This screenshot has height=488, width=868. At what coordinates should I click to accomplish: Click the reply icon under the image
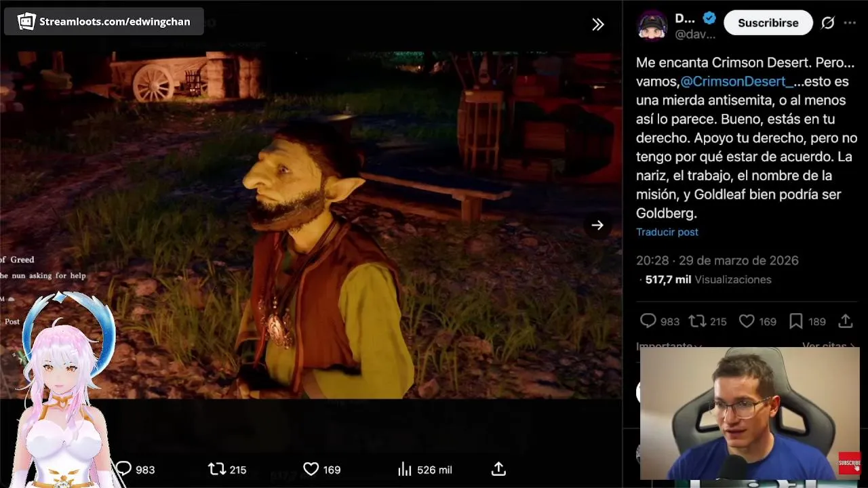click(x=123, y=469)
